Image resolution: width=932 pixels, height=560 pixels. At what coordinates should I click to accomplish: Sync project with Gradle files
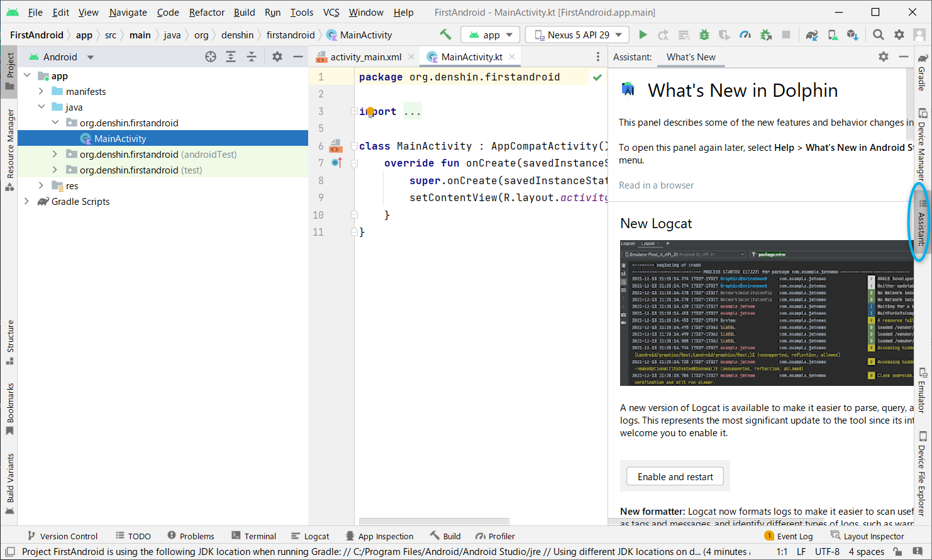tap(811, 35)
